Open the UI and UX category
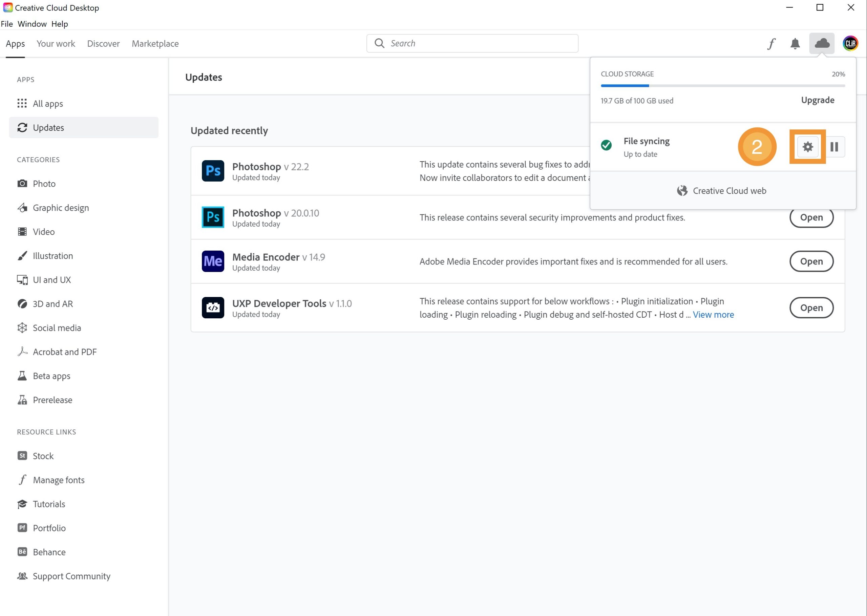The height and width of the screenshot is (616, 867). pyautogui.click(x=83, y=279)
